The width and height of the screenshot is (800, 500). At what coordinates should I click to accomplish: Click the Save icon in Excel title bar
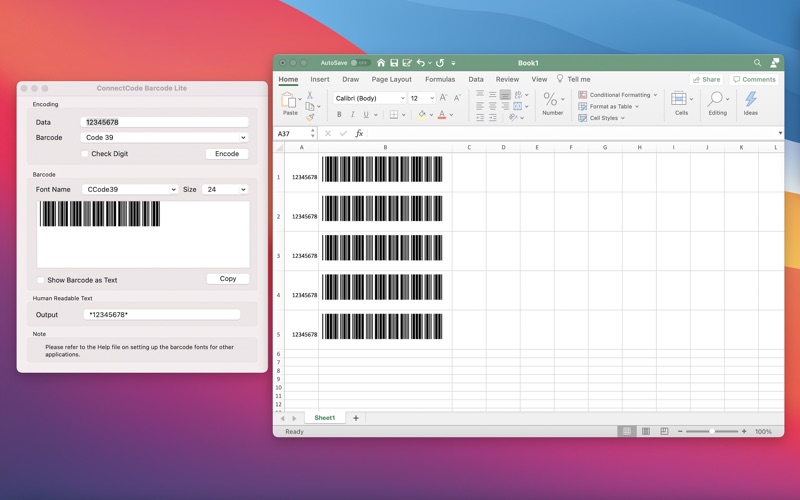click(x=394, y=63)
